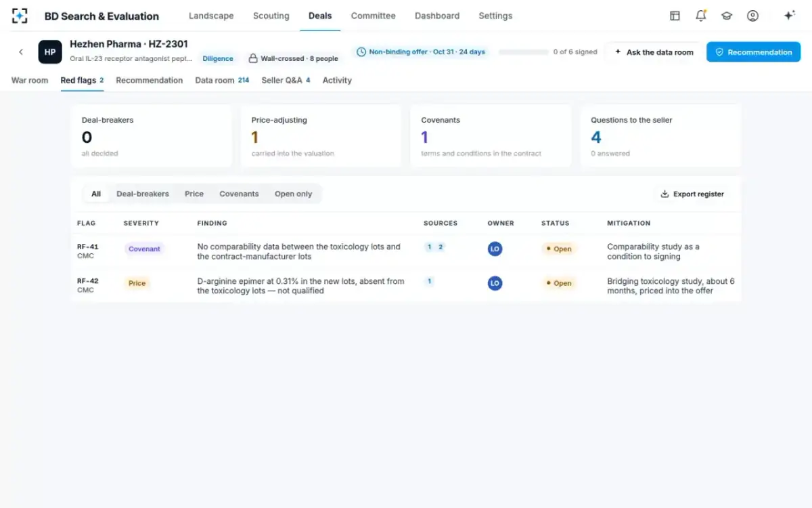Screen dimensions: 812x508
Task: Open the graduation cap learning icon
Action: point(727,16)
